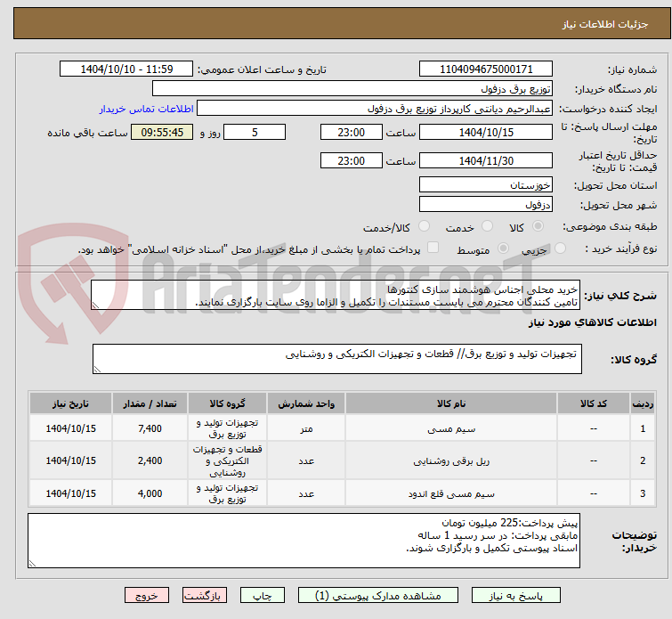Viewport: 672px width, 619px height.
Task: Click the ردیف column header
Action: (643, 403)
